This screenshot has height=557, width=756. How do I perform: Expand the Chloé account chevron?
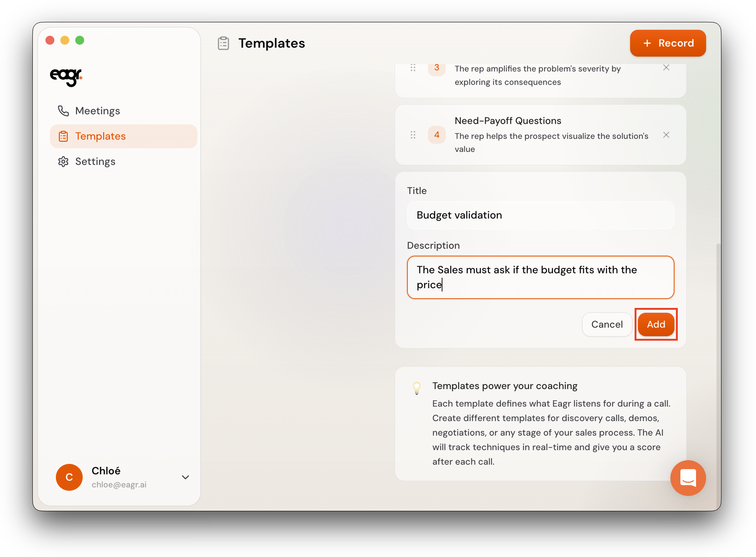[x=185, y=477]
